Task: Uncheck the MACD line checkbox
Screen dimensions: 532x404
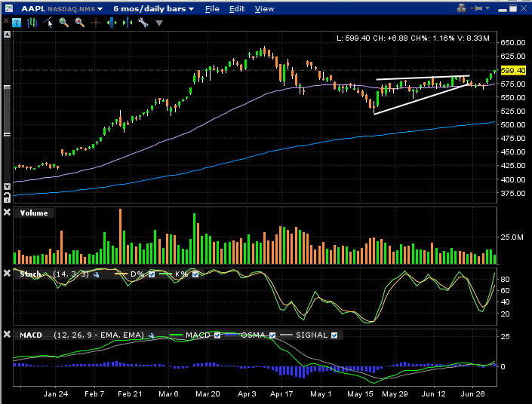Action: [x=217, y=335]
